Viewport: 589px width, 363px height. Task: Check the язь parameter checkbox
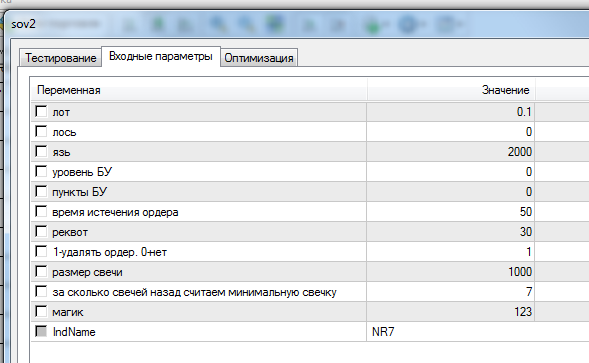[x=41, y=151]
